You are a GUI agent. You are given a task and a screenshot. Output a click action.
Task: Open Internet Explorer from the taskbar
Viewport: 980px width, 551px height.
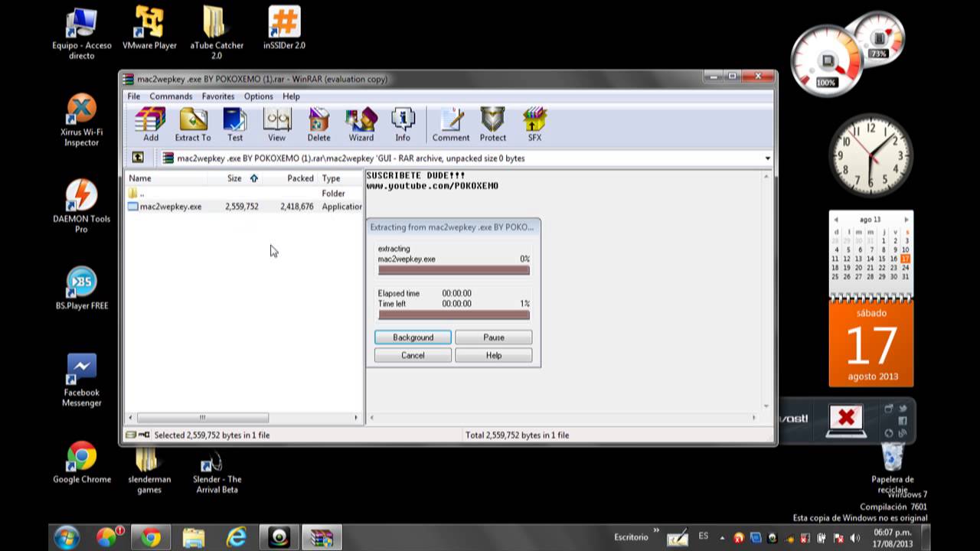pos(236,537)
